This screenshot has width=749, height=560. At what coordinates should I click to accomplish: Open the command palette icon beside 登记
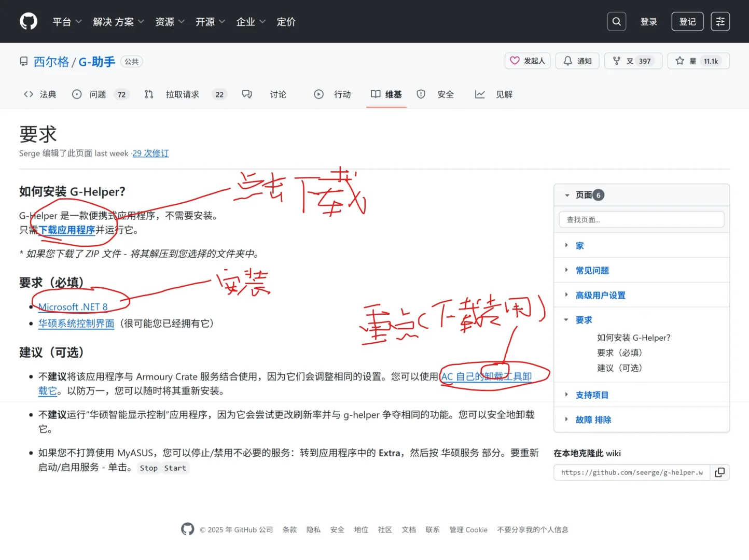[x=720, y=21]
